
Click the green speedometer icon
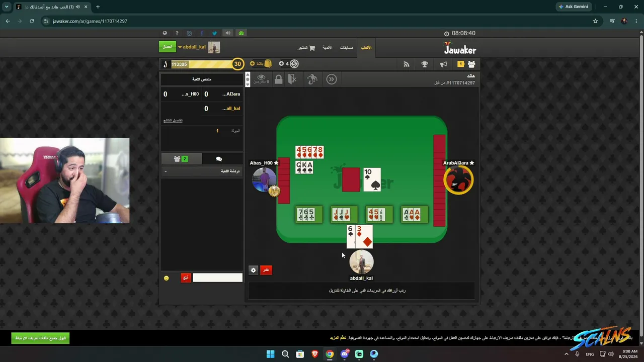[x=241, y=33]
